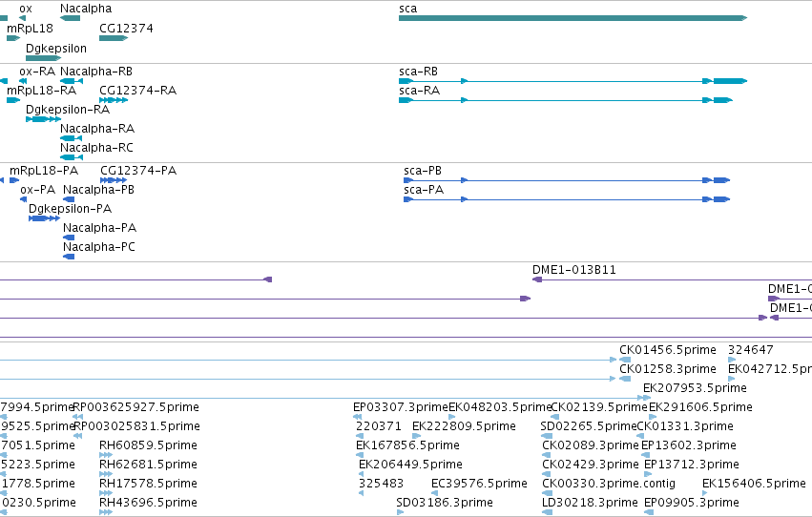
Task: Click the mRpL18-RA transcript
Action: (x=13, y=100)
